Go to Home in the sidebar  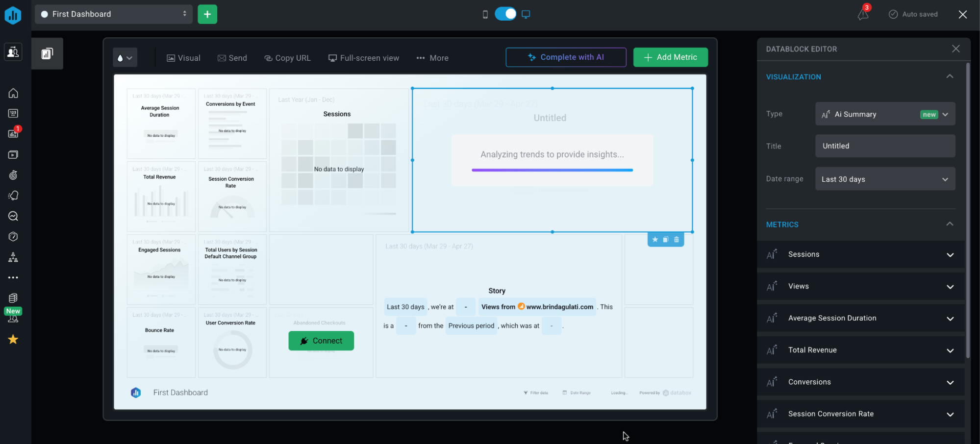pos(13,93)
